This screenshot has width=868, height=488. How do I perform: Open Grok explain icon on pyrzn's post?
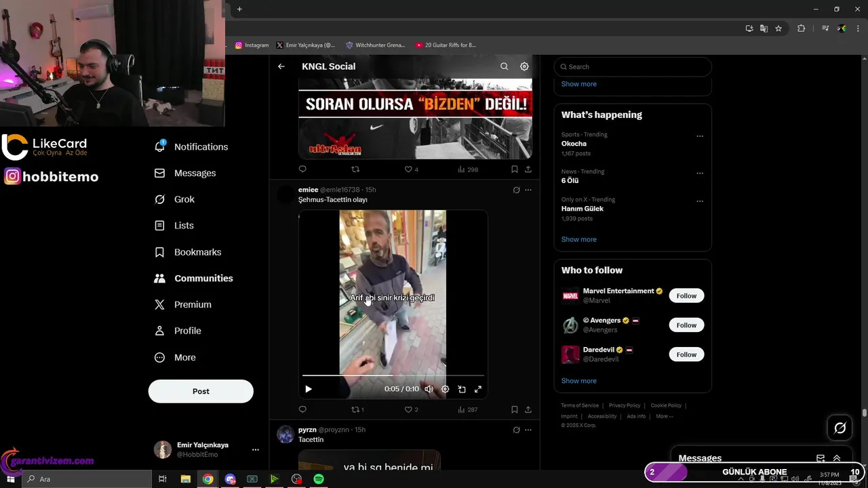516,430
